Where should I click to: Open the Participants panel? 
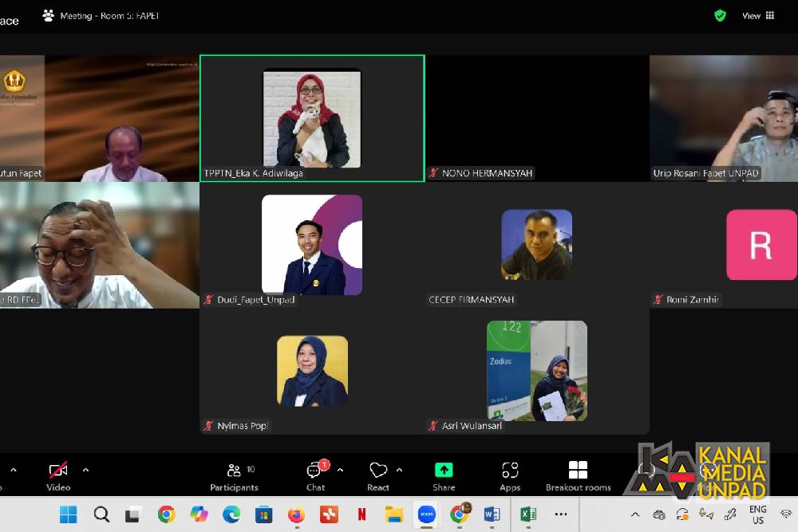234,476
